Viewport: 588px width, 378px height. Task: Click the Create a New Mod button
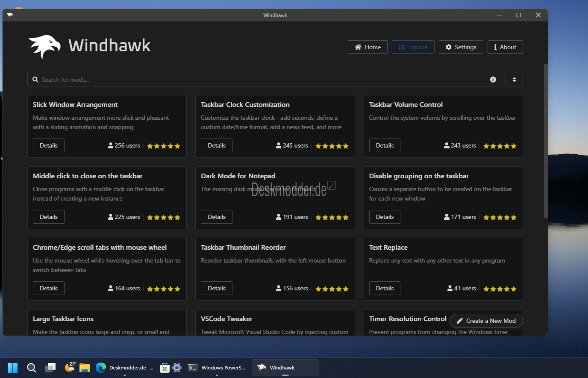[x=486, y=321]
